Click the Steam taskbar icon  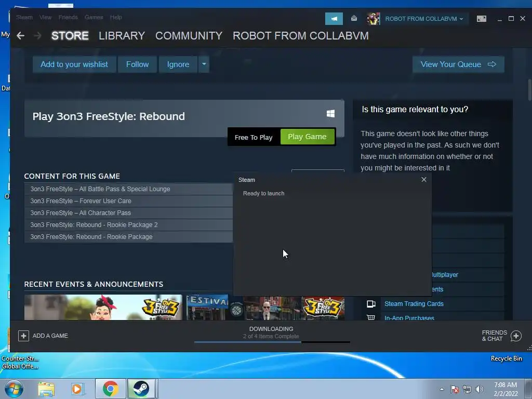141,389
